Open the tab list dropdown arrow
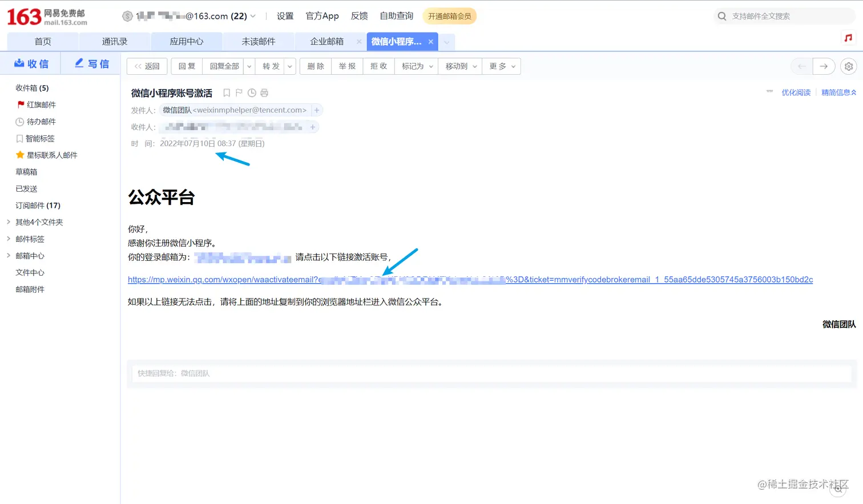The width and height of the screenshot is (863, 504). coord(447,42)
